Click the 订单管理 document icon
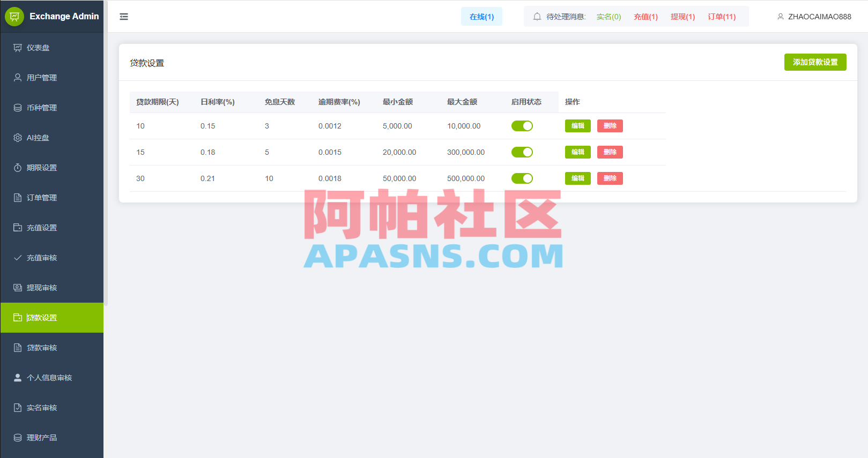This screenshot has width=868, height=458. click(x=18, y=198)
